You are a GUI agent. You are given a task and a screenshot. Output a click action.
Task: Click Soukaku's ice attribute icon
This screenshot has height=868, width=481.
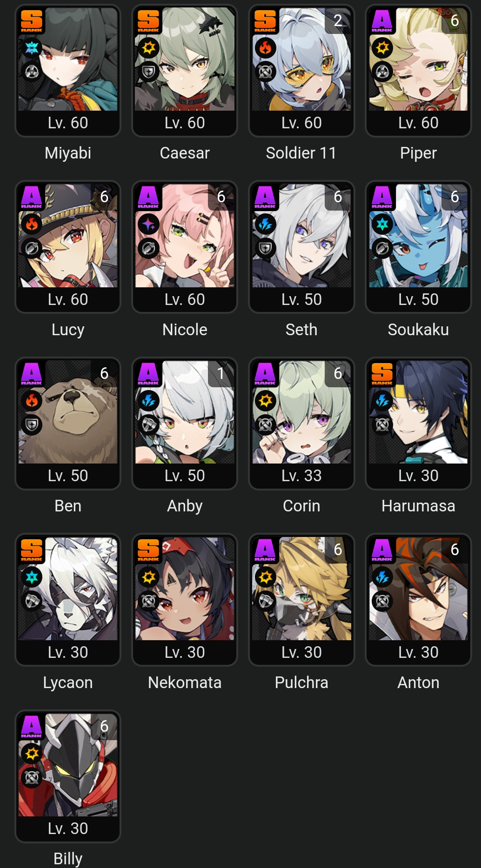(x=382, y=224)
